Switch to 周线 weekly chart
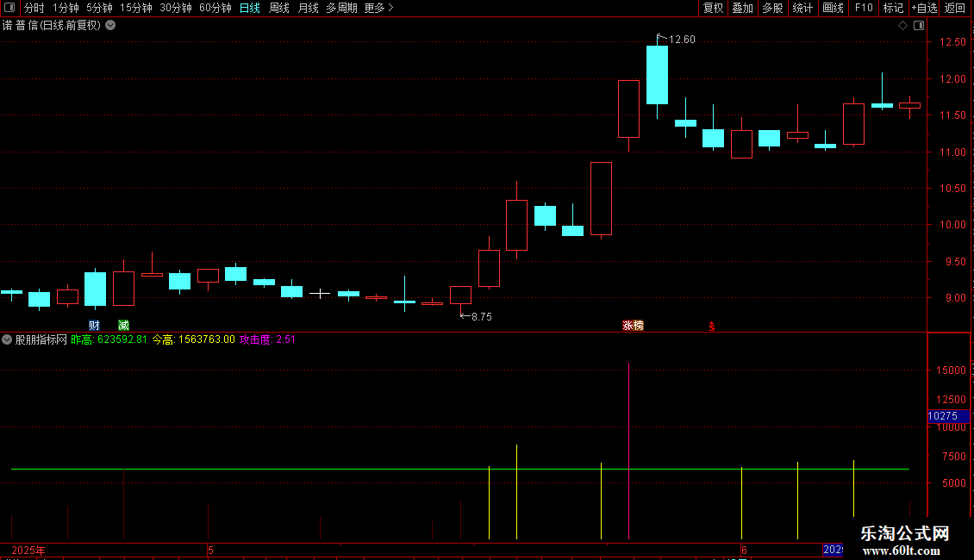 tap(279, 8)
